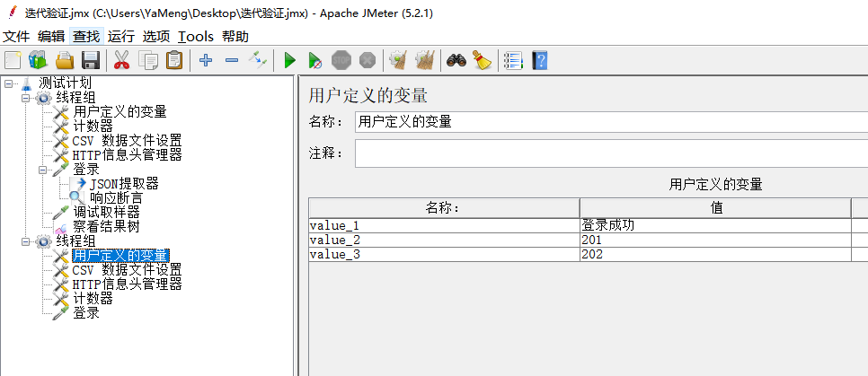Collapse the first 线程组 tree node

pyautogui.click(x=26, y=98)
